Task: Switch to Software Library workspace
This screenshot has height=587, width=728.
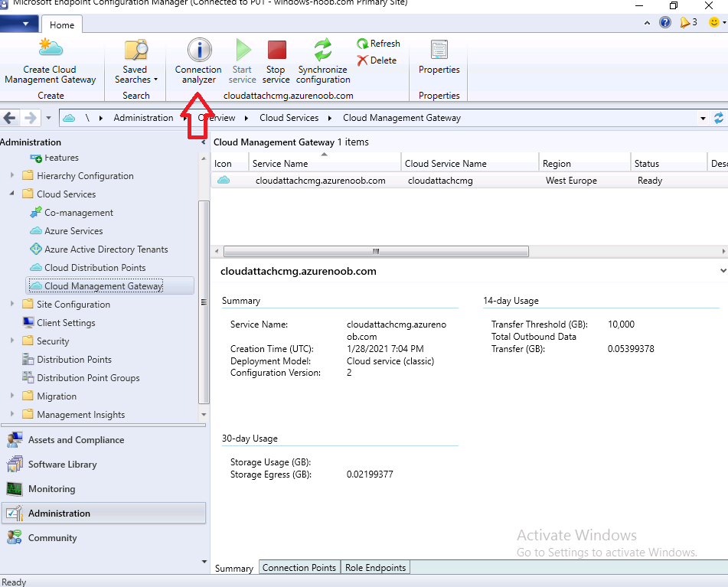Action: 103,465
